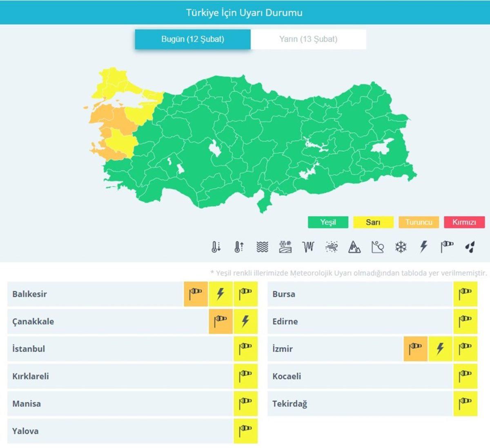
Task: Click the orange windsock warning for Çanakkale
Action: 220,321
